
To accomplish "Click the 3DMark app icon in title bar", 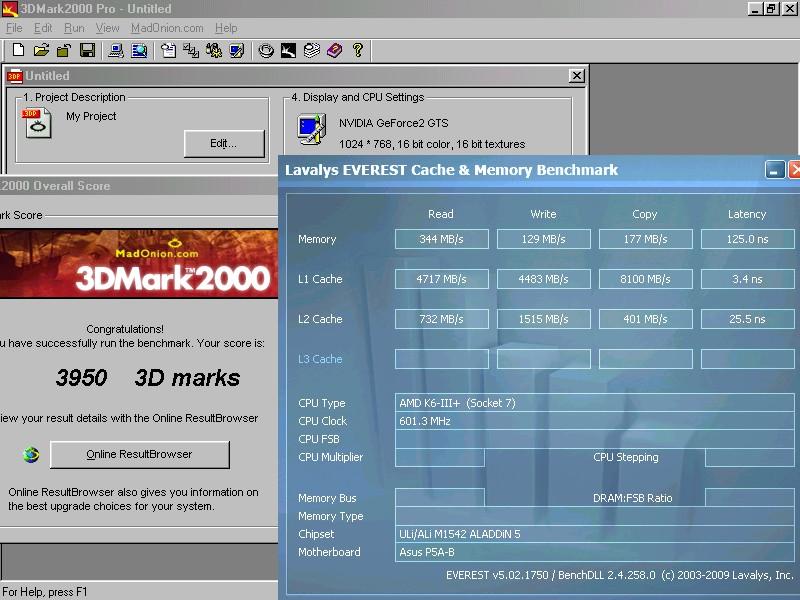I will pos(10,9).
